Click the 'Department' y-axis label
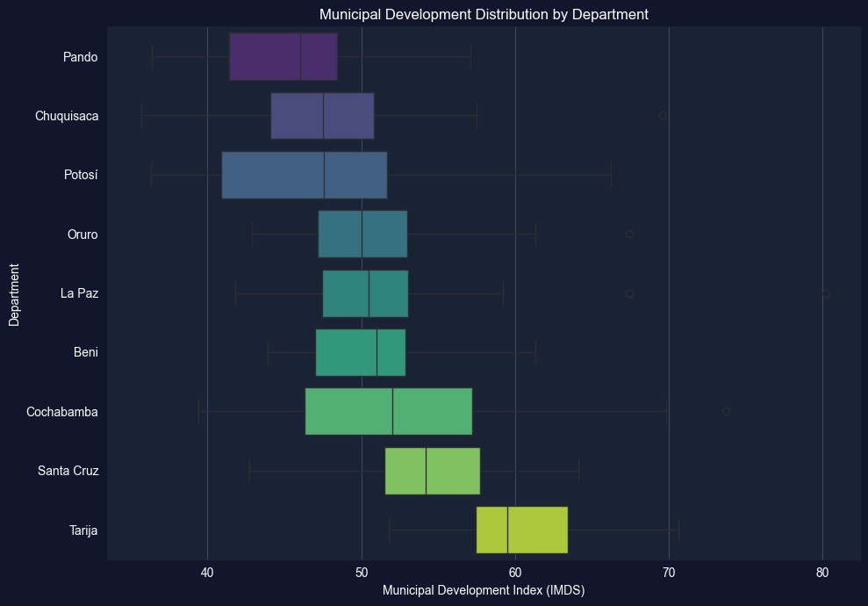 point(14,293)
